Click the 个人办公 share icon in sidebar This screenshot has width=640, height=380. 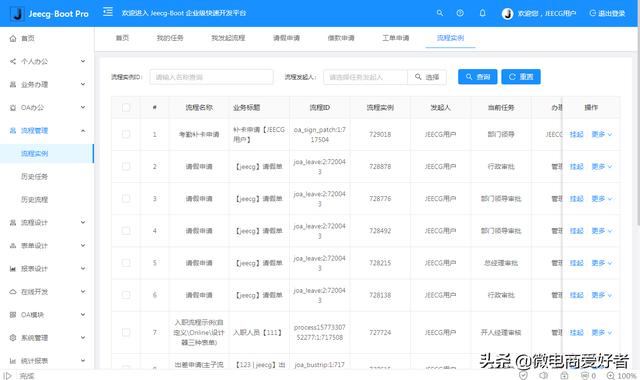pyautogui.click(x=13, y=61)
